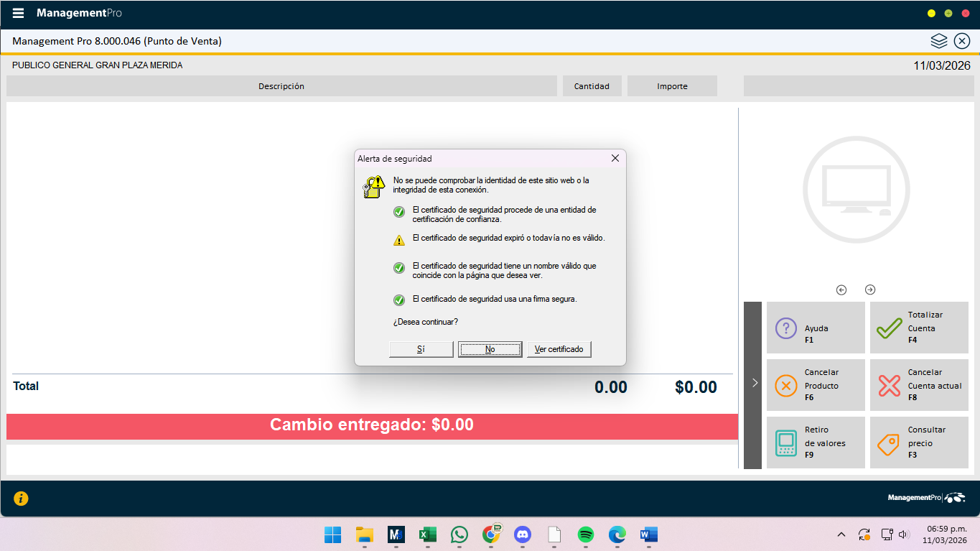Viewport: 980px width, 551px height.
Task: Go to next page with right arrow
Action: (x=870, y=290)
